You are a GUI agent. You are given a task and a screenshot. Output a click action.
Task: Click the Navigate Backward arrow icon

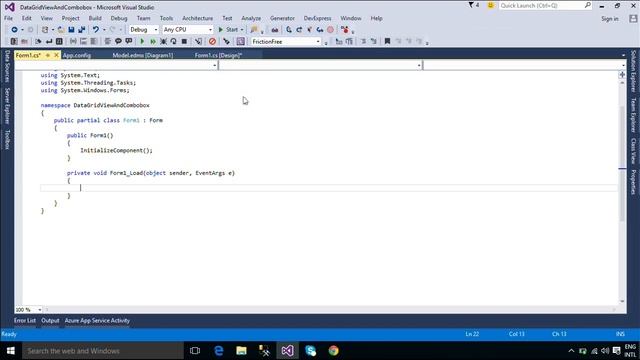click(x=14, y=30)
